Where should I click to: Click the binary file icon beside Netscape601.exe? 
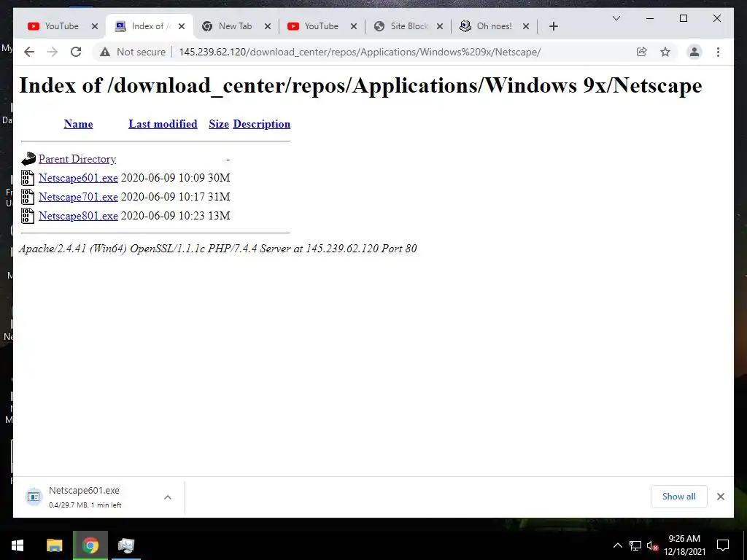[28, 178]
